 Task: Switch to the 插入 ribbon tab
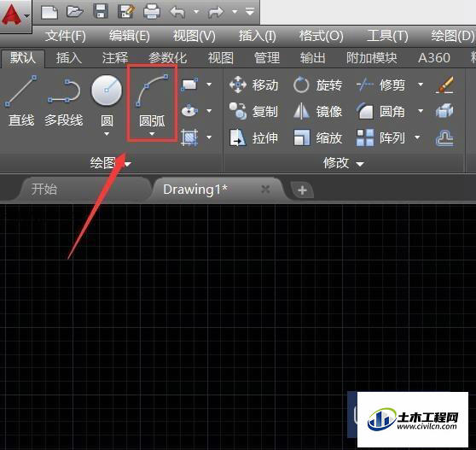pyautogui.click(x=69, y=58)
